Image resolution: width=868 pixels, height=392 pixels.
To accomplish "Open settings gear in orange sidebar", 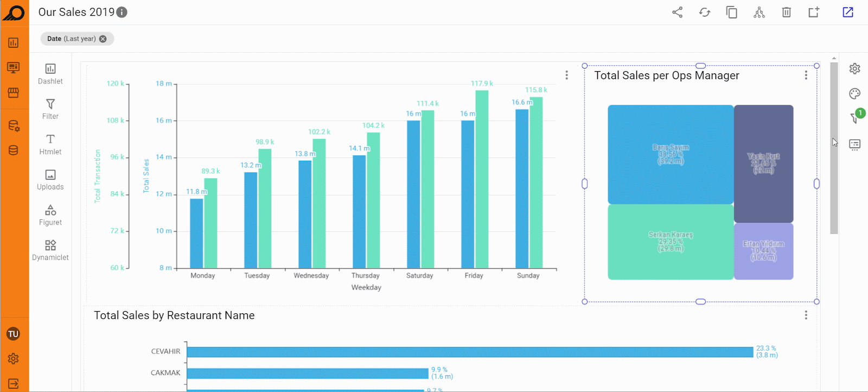I will [x=14, y=359].
